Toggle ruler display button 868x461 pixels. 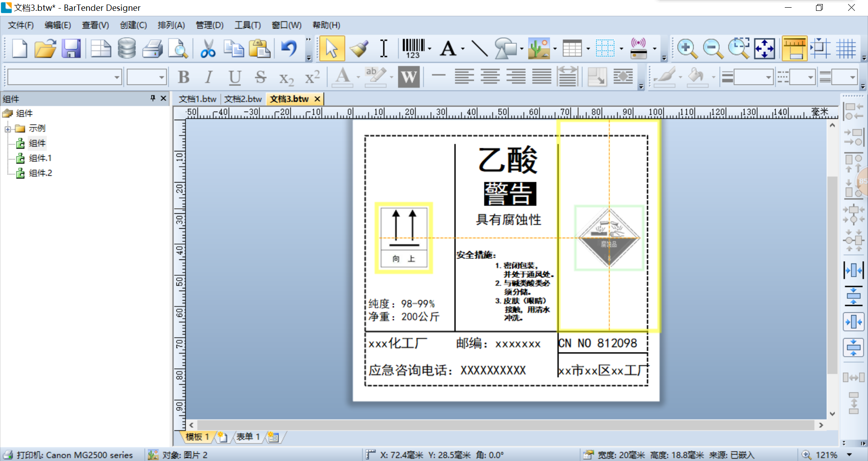click(x=794, y=48)
